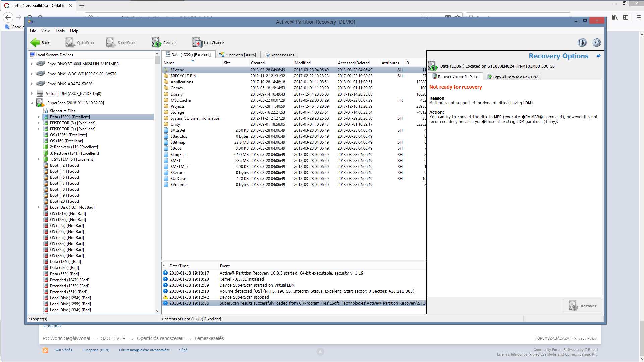Select Virtual LDM (ASUS_K75DE-Dg0) device icon

click(x=40, y=94)
